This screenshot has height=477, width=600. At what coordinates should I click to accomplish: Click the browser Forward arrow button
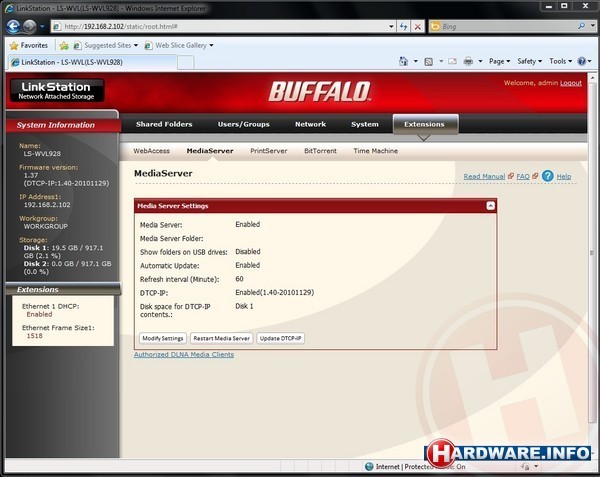point(29,26)
